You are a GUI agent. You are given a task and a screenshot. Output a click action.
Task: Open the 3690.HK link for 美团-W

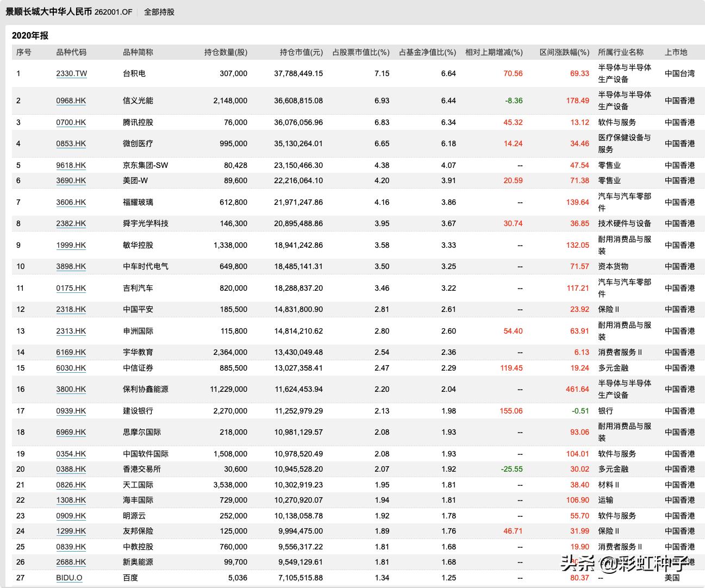tap(71, 180)
